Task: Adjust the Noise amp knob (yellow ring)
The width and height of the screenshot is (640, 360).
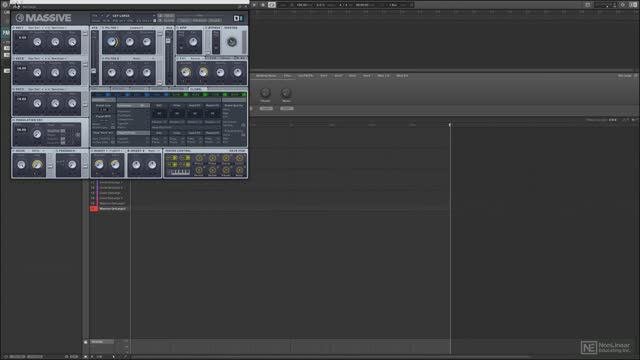Action: 37,164
